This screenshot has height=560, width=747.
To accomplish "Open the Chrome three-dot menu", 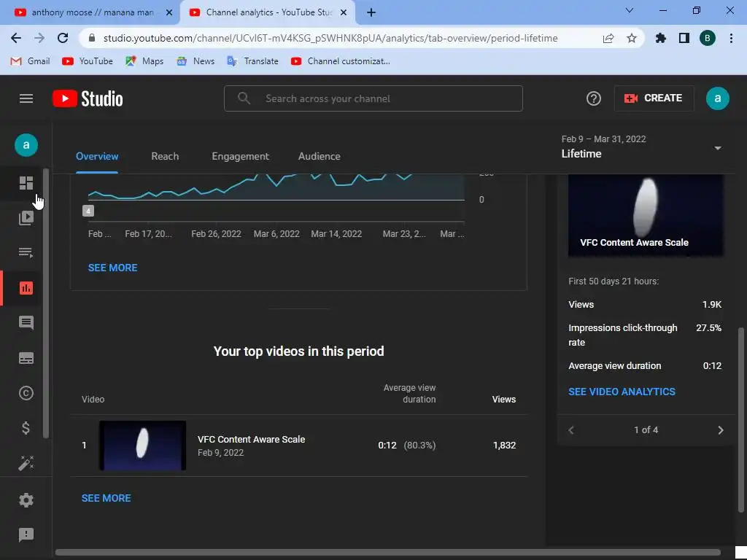I will point(731,38).
